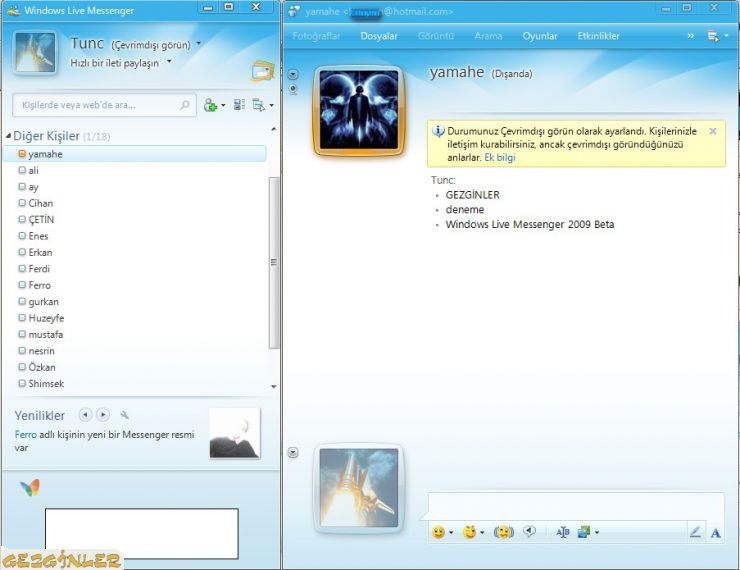Expand the show menu dropdown arrow

coord(271,105)
